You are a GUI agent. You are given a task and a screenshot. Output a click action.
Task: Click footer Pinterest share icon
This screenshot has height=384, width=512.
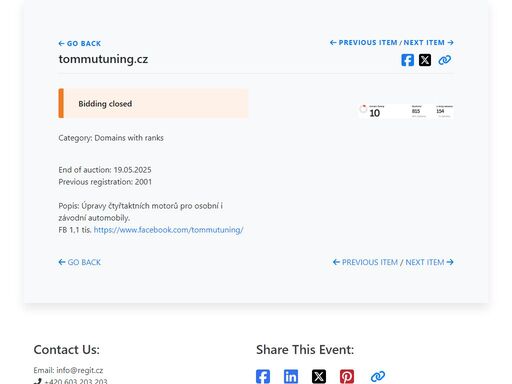(x=347, y=376)
